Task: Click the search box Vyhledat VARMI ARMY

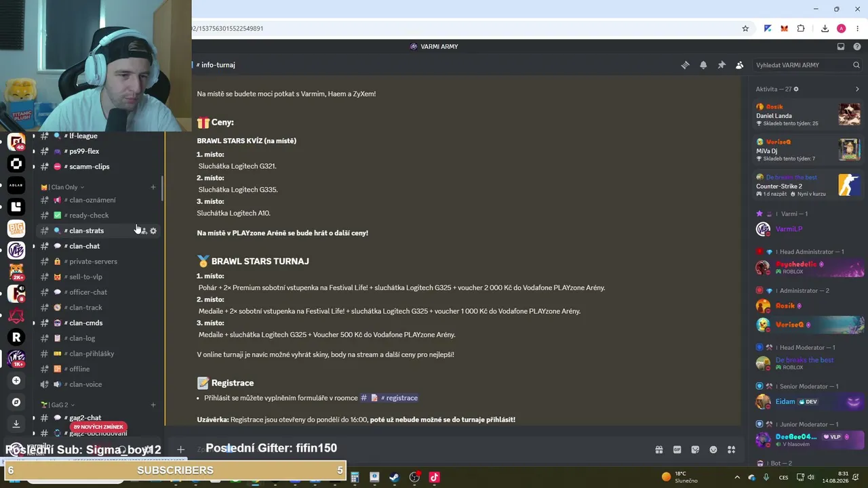Action: point(808,65)
